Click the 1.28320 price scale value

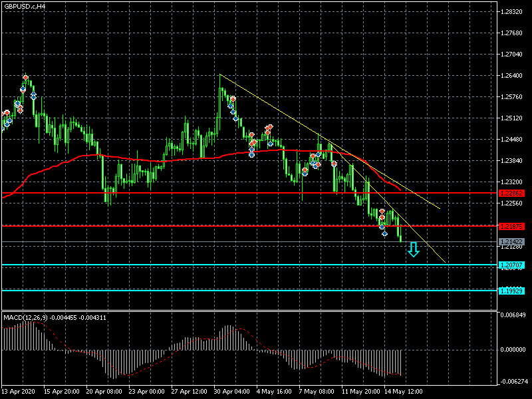pyautogui.click(x=512, y=12)
